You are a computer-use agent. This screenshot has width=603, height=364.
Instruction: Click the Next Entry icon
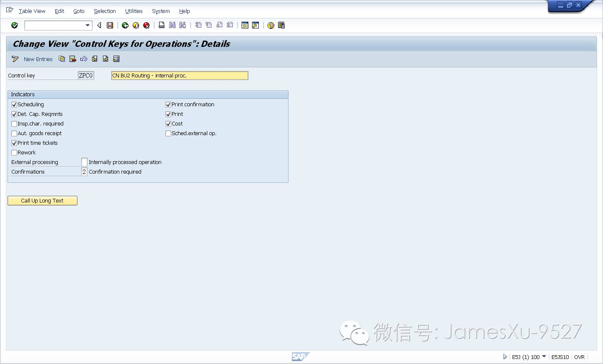click(x=106, y=59)
